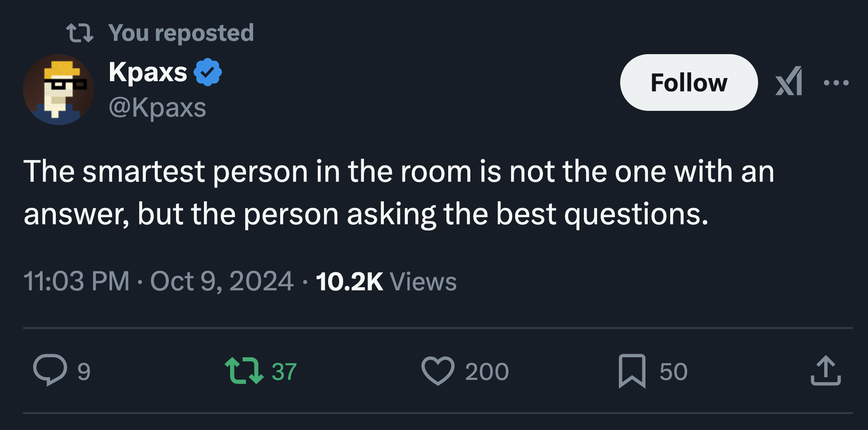Open Kpaxs pixel-art profile avatar
868x430 pixels.
click(x=58, y=90)
